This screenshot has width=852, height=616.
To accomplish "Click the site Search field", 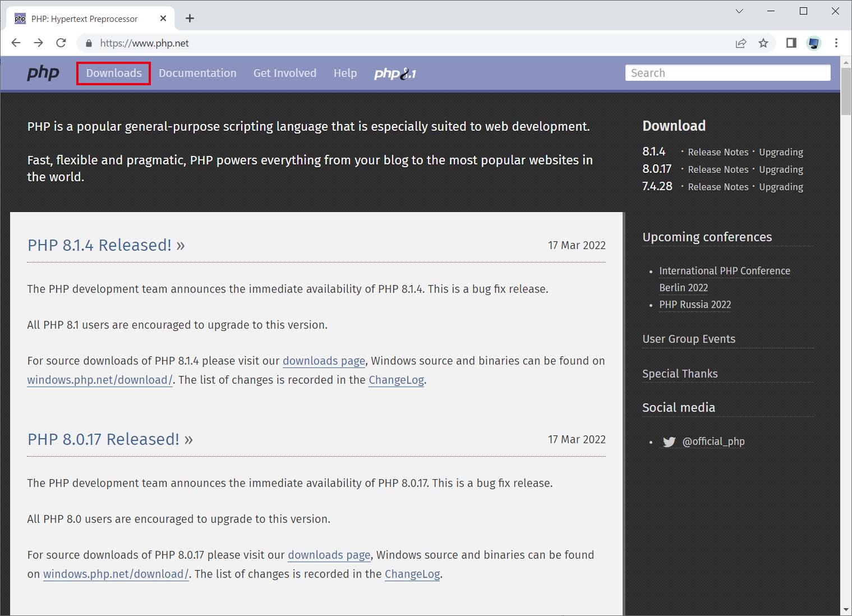I will click(x=727, y=73).
